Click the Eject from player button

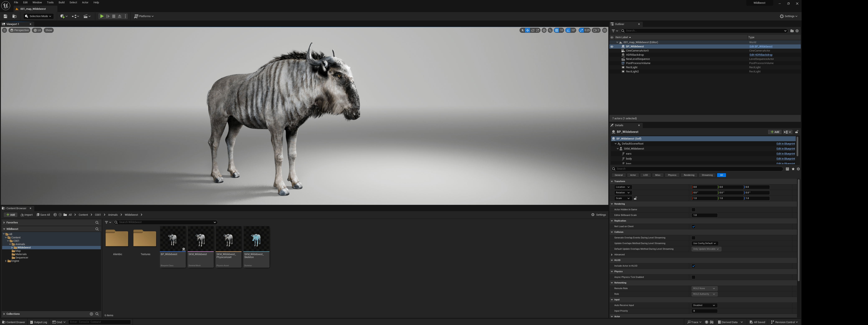[x=120, y=16]
